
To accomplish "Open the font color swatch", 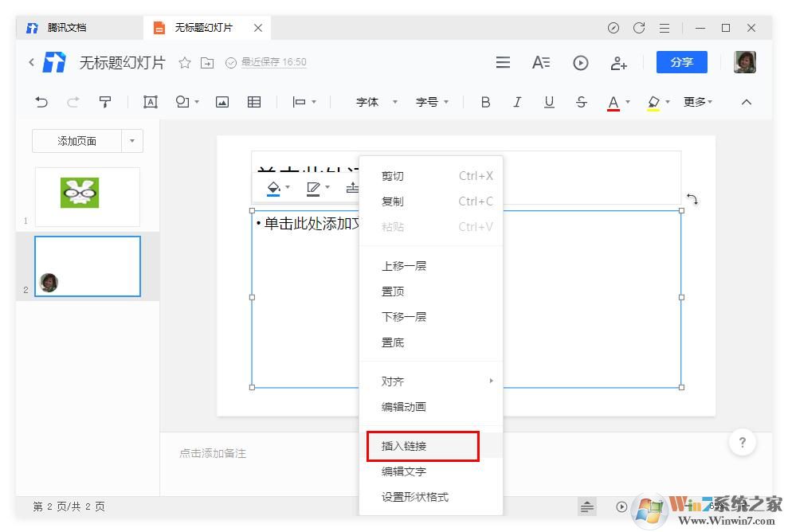I will coord(614,102).
